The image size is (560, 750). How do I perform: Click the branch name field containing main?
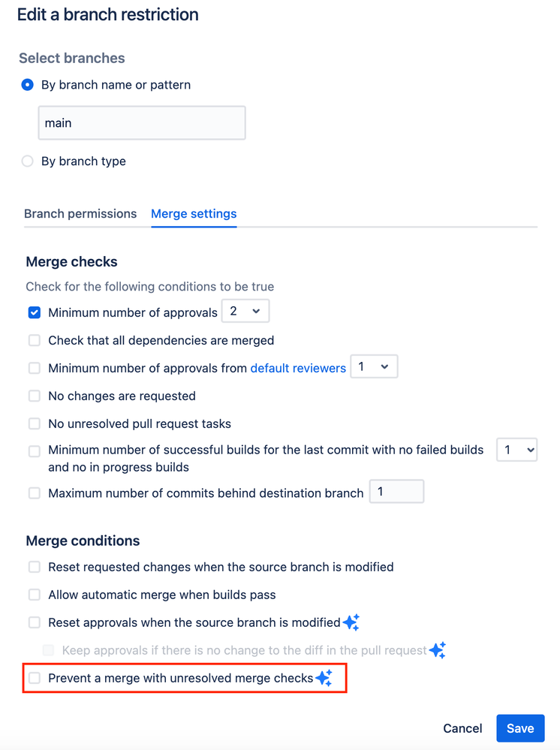(x=141, y=122)
